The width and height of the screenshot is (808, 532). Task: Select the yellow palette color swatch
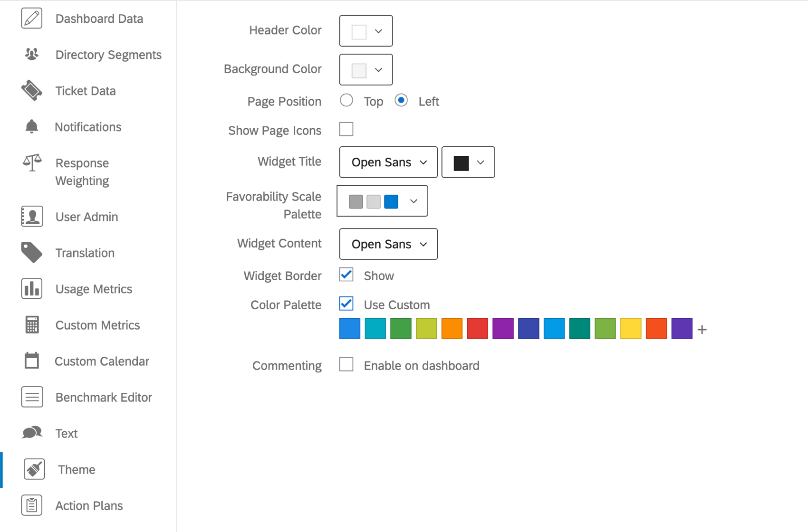click(631, 329)
